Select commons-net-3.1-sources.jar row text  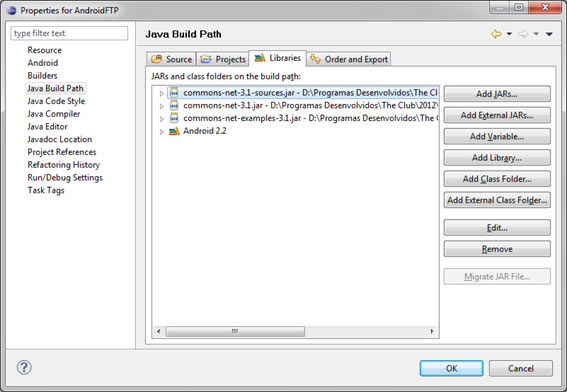[310, 93]
